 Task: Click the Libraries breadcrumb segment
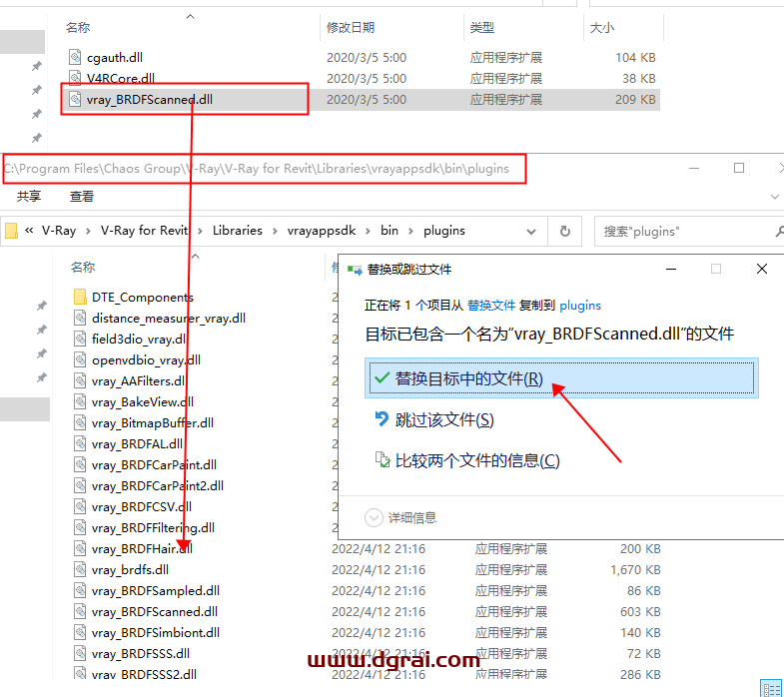[237, 231]
